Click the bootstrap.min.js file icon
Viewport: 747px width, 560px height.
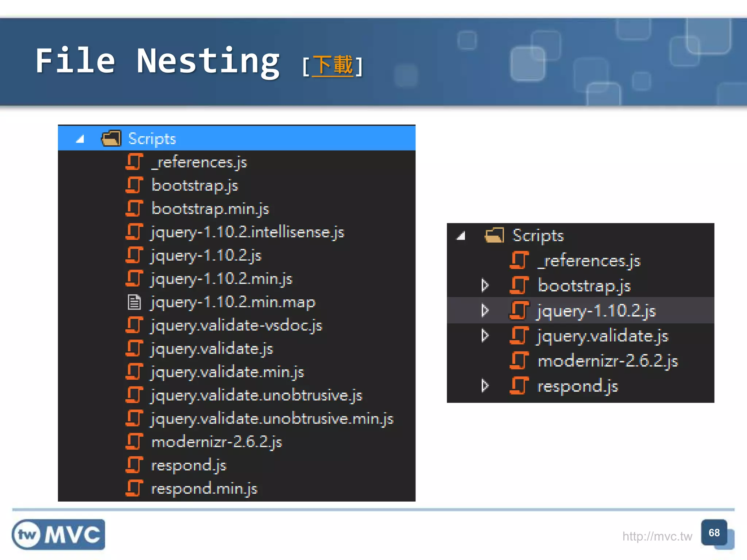(x=134, y=209)
